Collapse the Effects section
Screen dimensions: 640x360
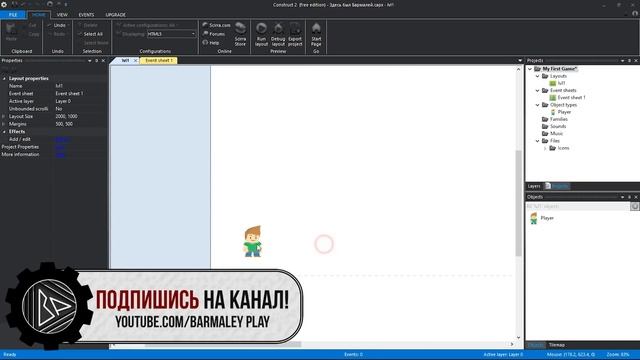[x=4, y=132]
